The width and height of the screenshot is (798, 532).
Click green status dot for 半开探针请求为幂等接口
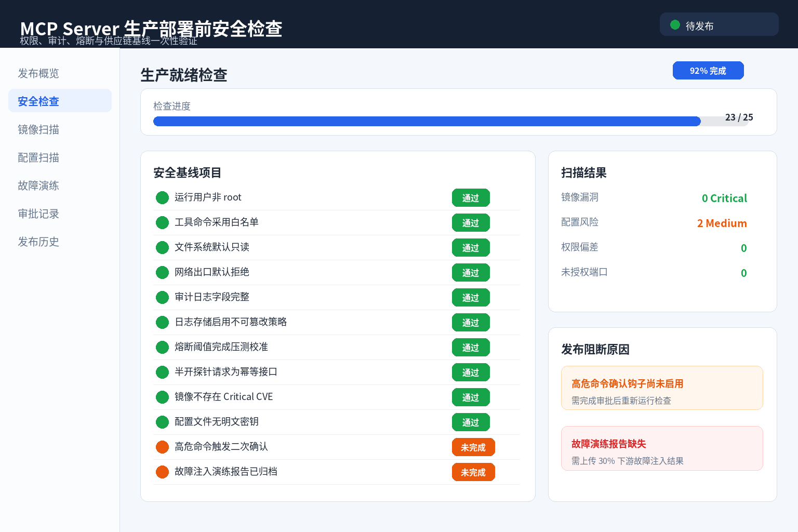tap(162, 372)
